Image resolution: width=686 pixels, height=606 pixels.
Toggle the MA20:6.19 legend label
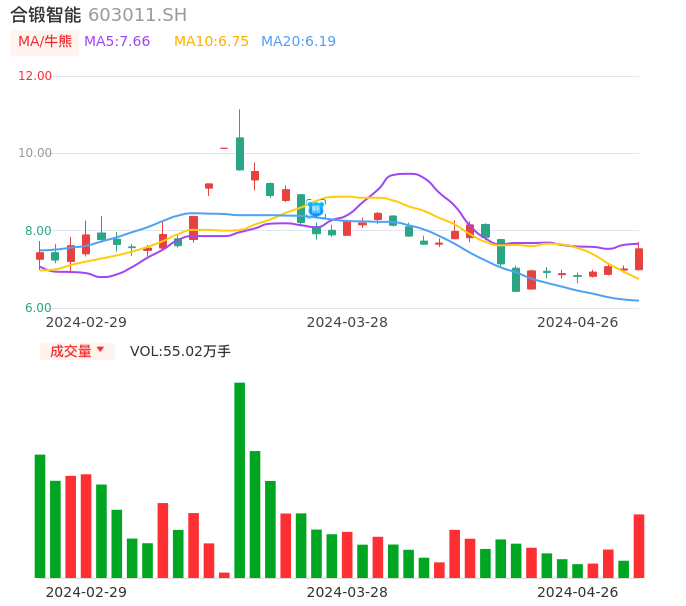(298, 42)
